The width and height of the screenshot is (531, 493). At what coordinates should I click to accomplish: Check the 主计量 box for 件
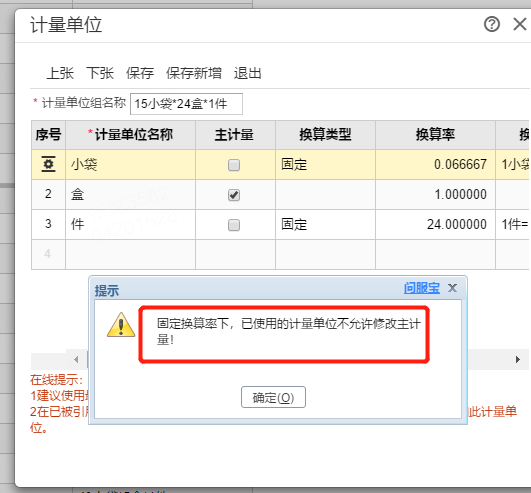click(x=234, y=225)
